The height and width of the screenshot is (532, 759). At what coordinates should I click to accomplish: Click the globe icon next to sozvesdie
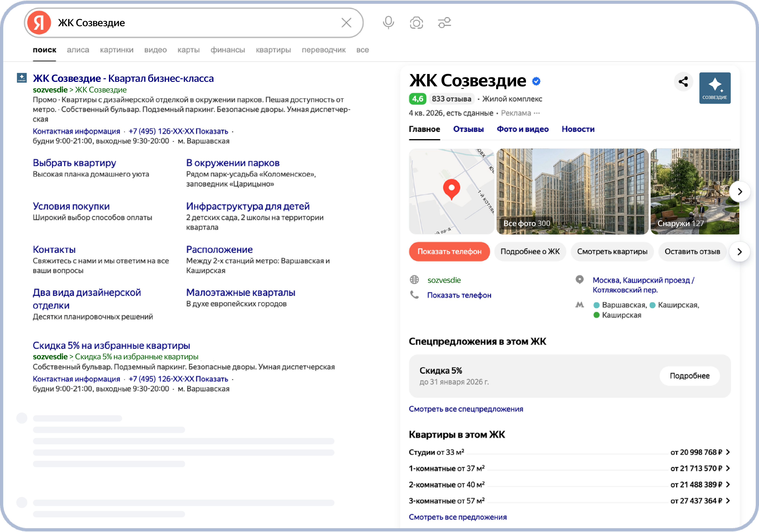[x=414, y=280]
